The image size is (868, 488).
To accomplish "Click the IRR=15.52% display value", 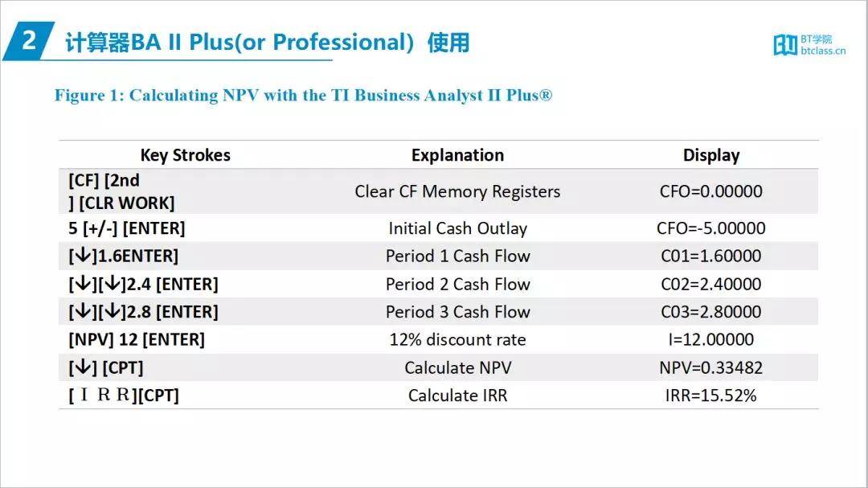I will 711,396.
